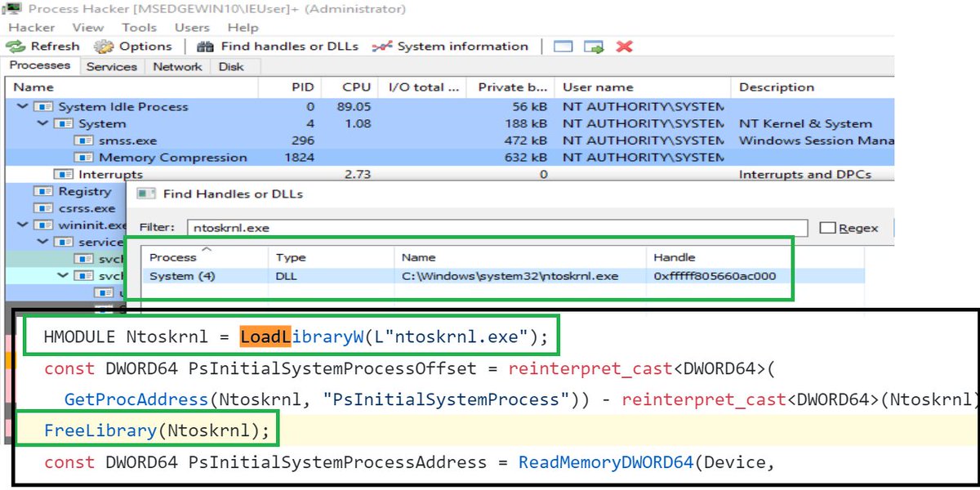Click the NT Kernel & System description
Viewport: 980px width, 490px height.
[805, 124]
